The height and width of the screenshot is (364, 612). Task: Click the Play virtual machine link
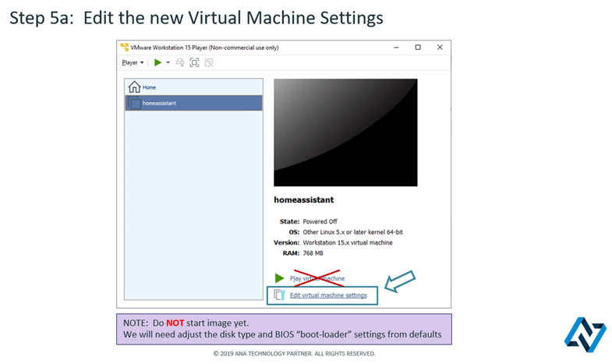pyautogui.click(x=317, y=278)
